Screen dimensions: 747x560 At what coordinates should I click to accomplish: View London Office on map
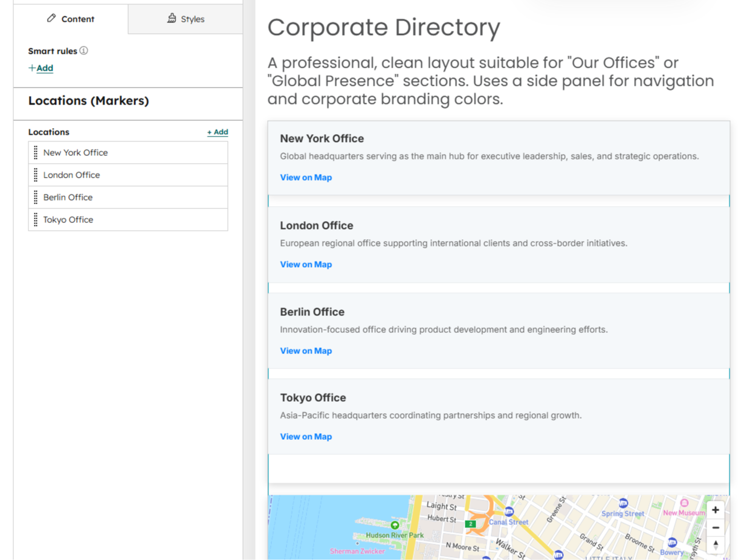tap(306, 265)
